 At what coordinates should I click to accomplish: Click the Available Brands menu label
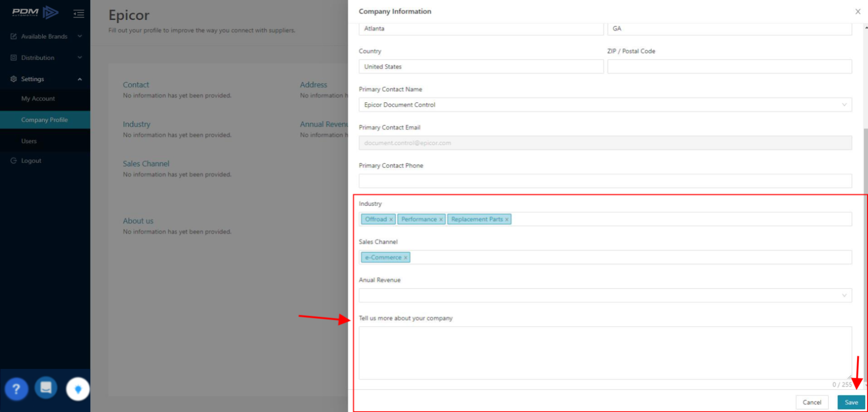coord(44,36)
